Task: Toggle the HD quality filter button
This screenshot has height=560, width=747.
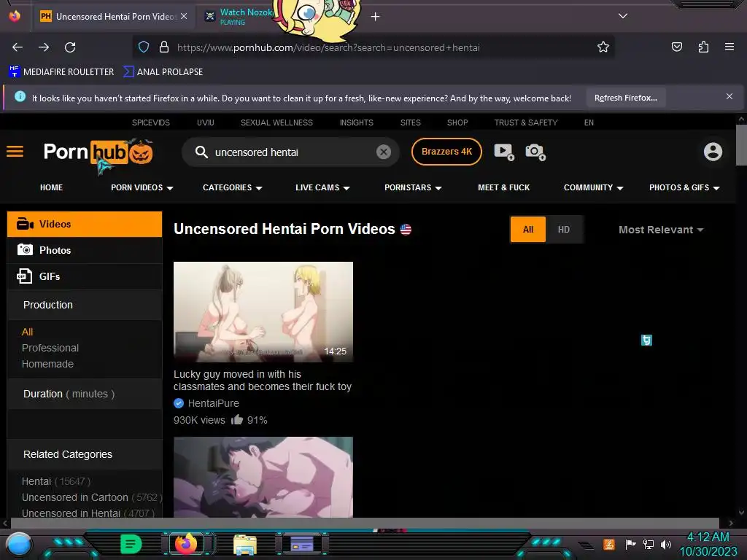Action: tap(564, 230)
